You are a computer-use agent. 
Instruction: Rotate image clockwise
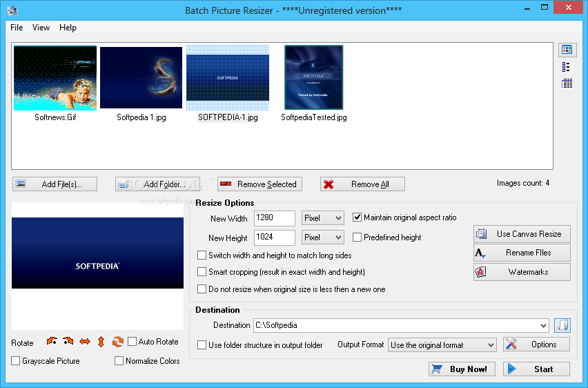pyautogui.click(x=68, y=341)
